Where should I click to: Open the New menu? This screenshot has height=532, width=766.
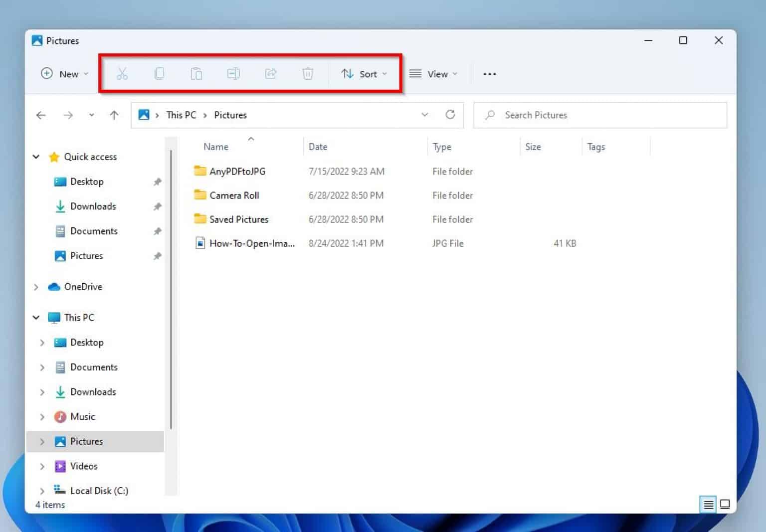coord(63,73)
